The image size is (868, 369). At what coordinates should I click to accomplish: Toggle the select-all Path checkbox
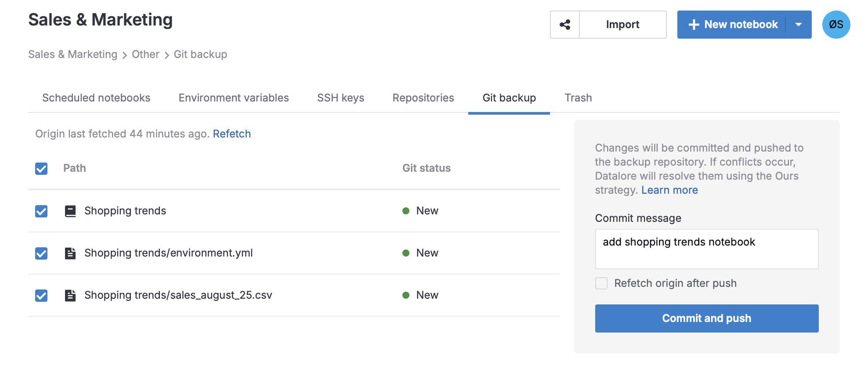click(x=41, y=169)
